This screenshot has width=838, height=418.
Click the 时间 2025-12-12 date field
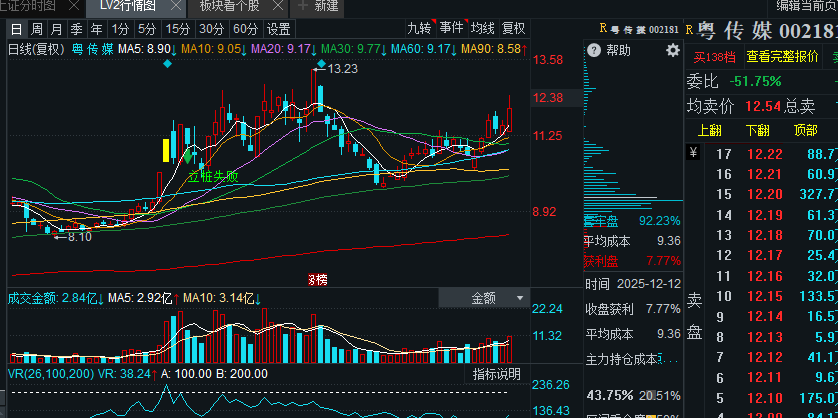pyautogui.click(x=633, y=284)
